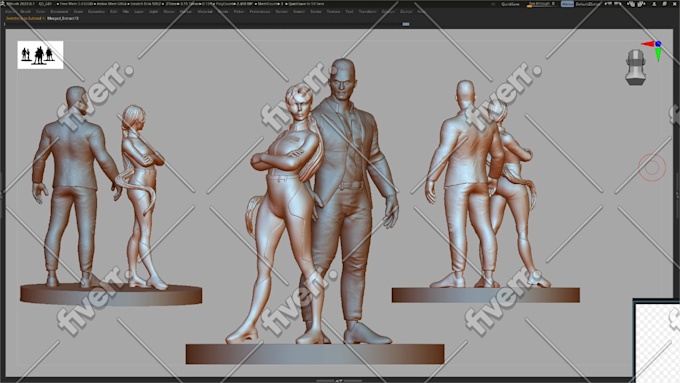Click the DefaultZScript button
680x383 pixels.
click(x=588, y=4)
